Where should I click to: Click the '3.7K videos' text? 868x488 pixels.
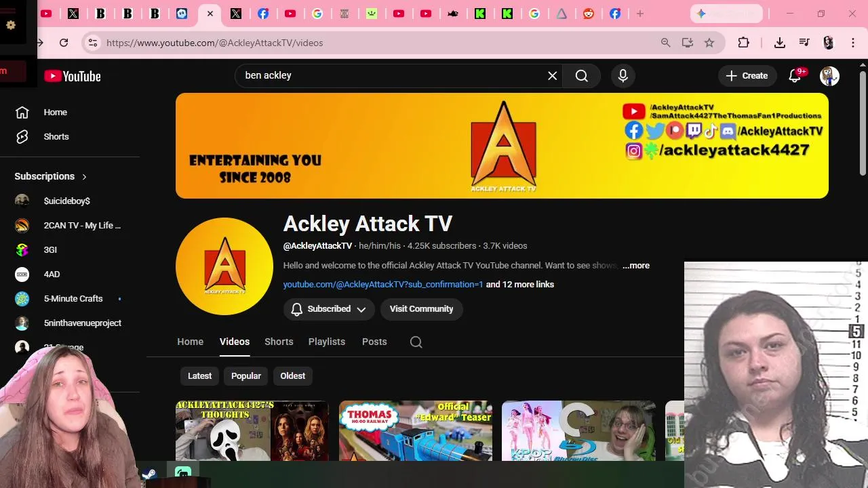(x=505, y=246)
